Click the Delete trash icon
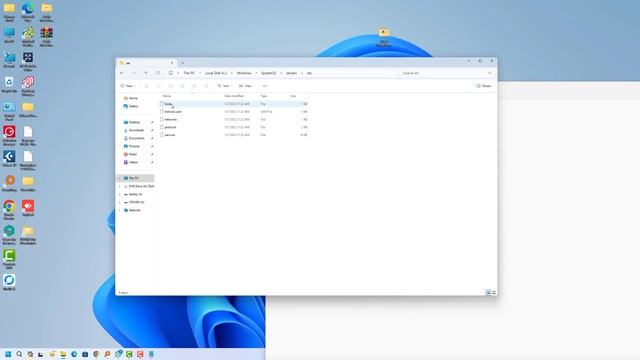The image size is (640, 360). click(206, 86)
